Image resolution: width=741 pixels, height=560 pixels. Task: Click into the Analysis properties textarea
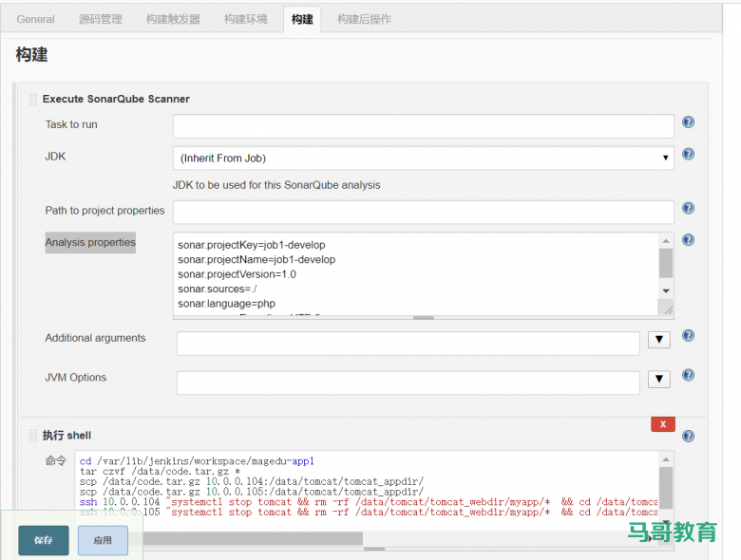415,274
